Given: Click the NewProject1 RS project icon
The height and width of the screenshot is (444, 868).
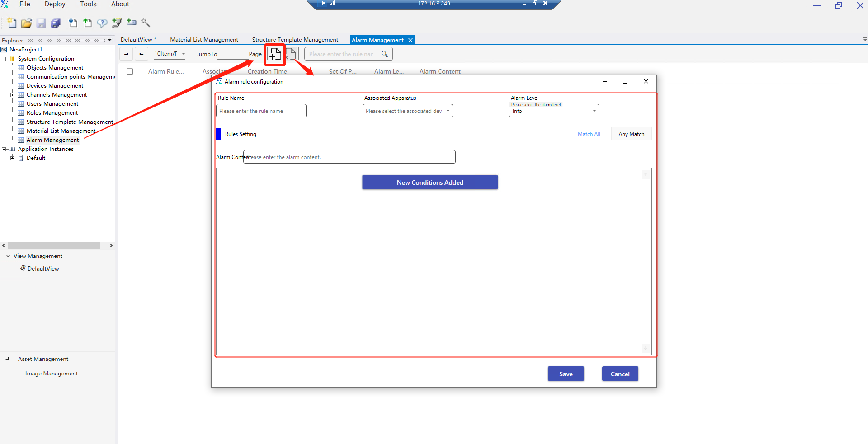Looking at the screenshot, I should coord(4,50).
